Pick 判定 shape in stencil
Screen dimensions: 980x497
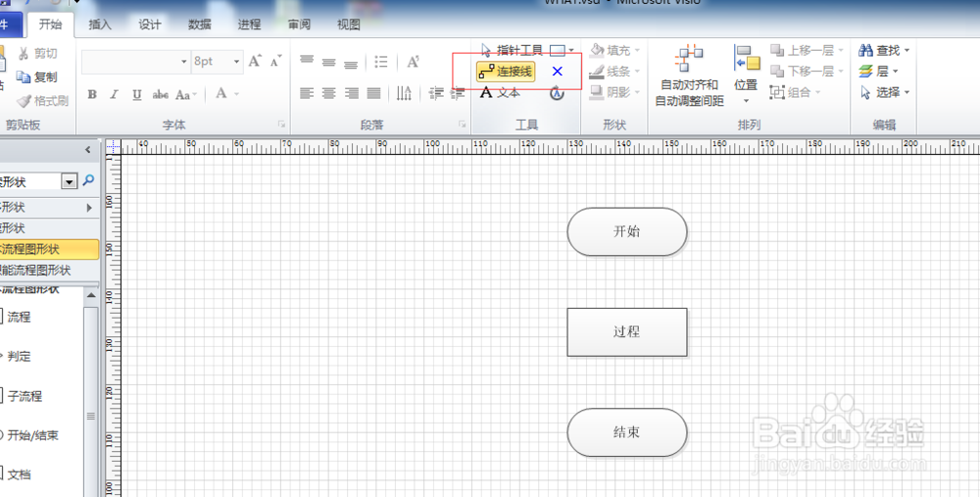(16, 357)
